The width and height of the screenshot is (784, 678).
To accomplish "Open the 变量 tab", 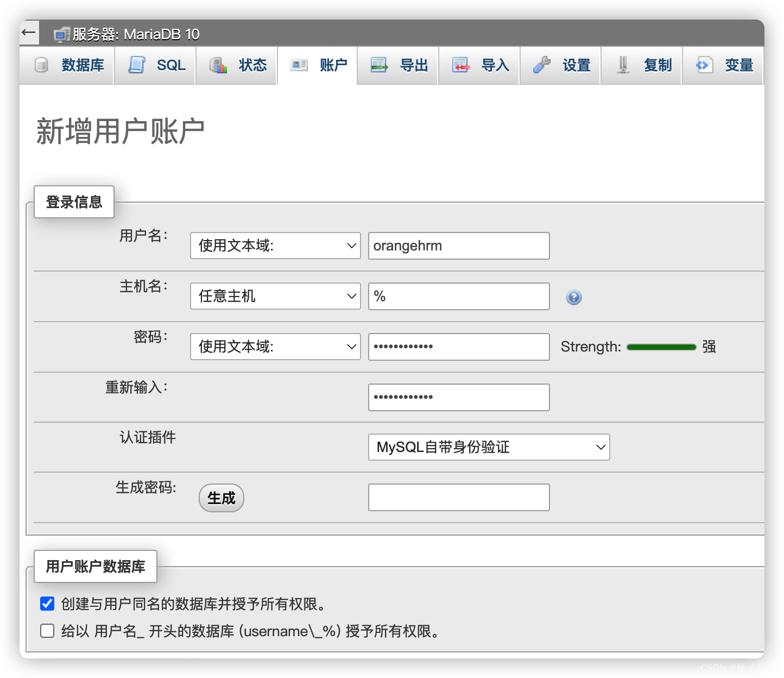I will (x=723, y=65).
